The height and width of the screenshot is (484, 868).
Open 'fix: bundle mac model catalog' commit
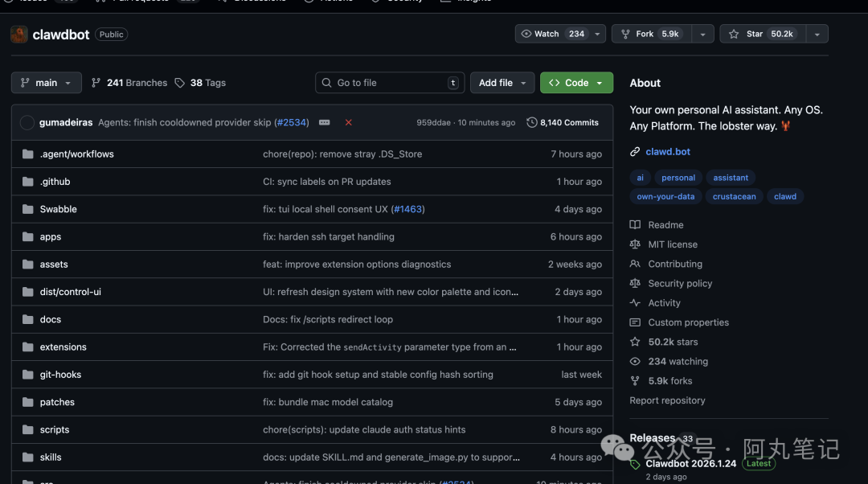(328, 402)
